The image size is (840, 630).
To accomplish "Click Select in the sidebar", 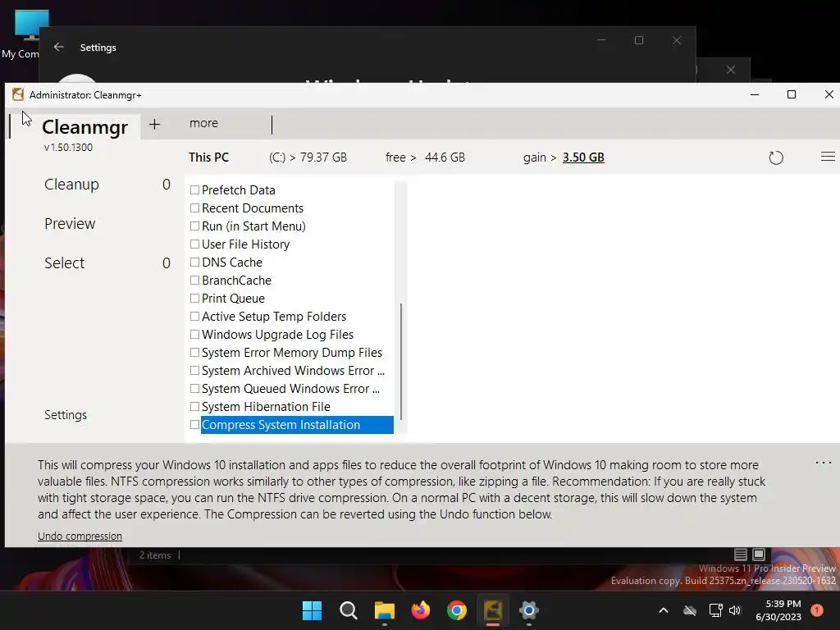I will point(64,263).
